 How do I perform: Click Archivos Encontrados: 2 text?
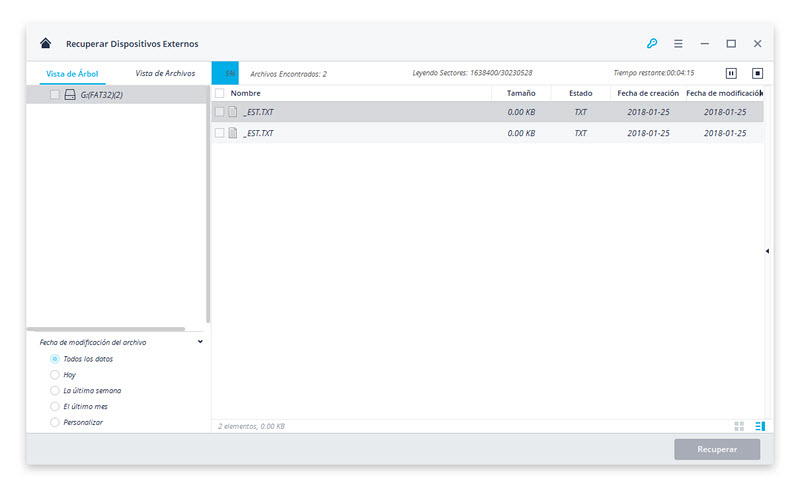288,74
